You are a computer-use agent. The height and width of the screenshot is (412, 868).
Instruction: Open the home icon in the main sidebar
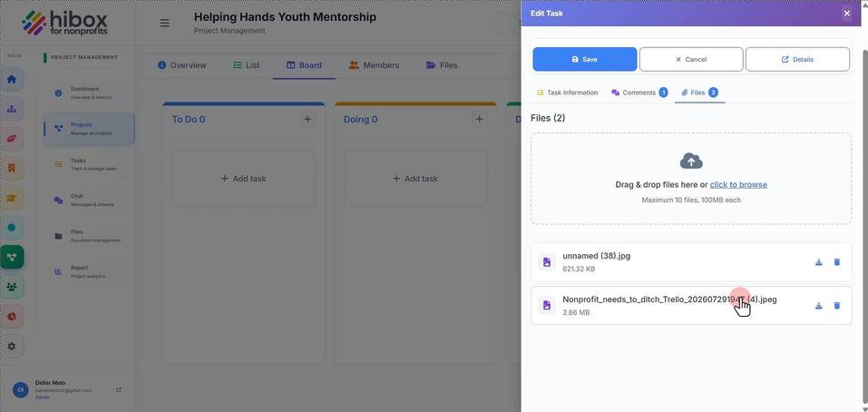pos(12,79)
